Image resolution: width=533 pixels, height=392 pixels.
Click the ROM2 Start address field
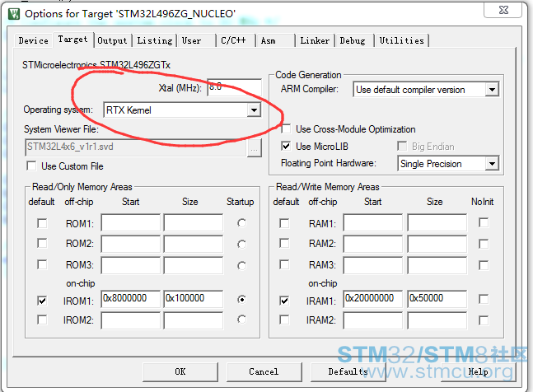(130, 244)
